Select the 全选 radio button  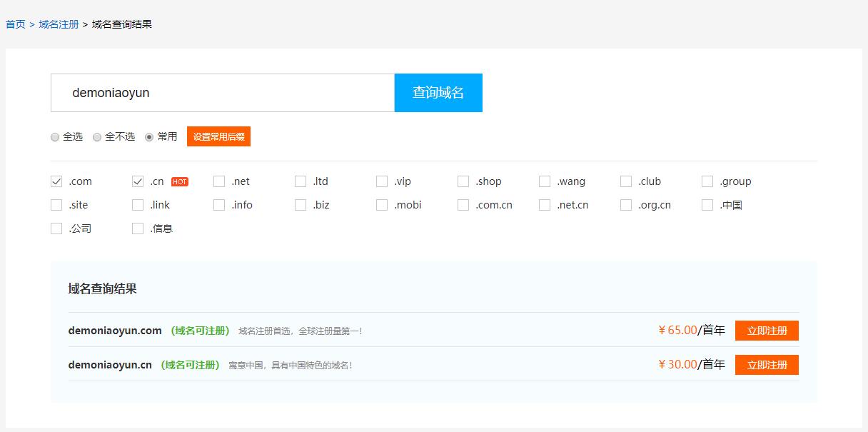click(x=55, y=137)
